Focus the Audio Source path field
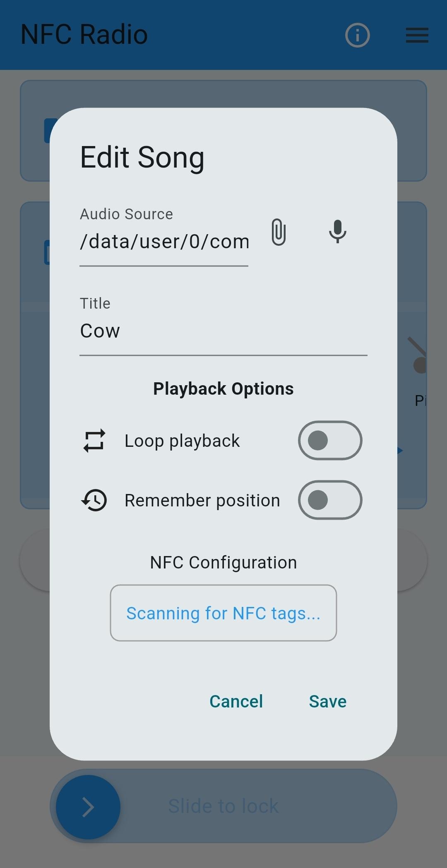447x868 pixels. tap(164, 242)
